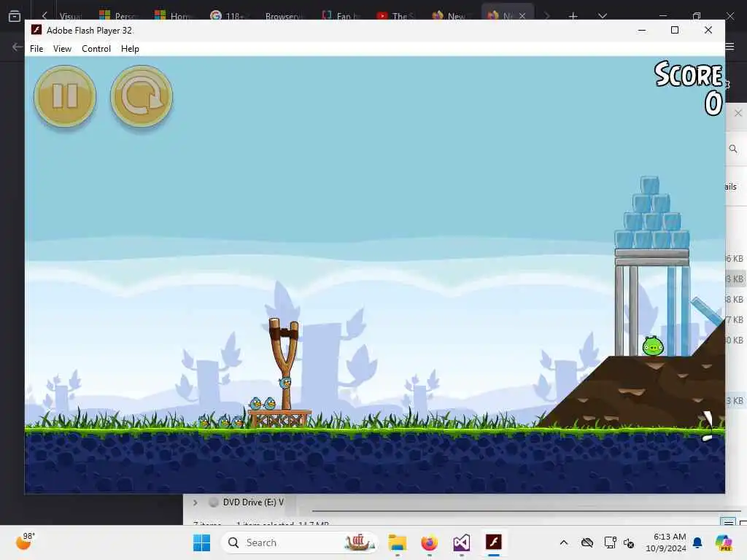The width and height of the screenshot is (747, 560).
Task: Open the View menu in Flash Player
Action: pyautogui.click(x=62, y=49)
